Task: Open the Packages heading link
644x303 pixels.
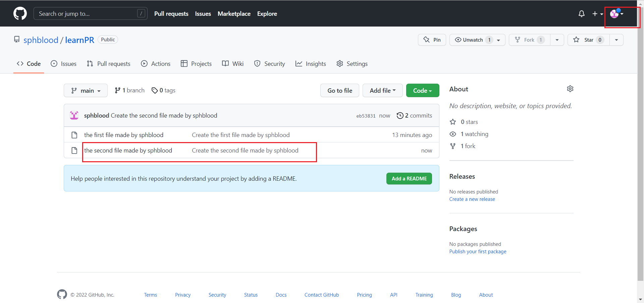Action: (x=463, y=229)
